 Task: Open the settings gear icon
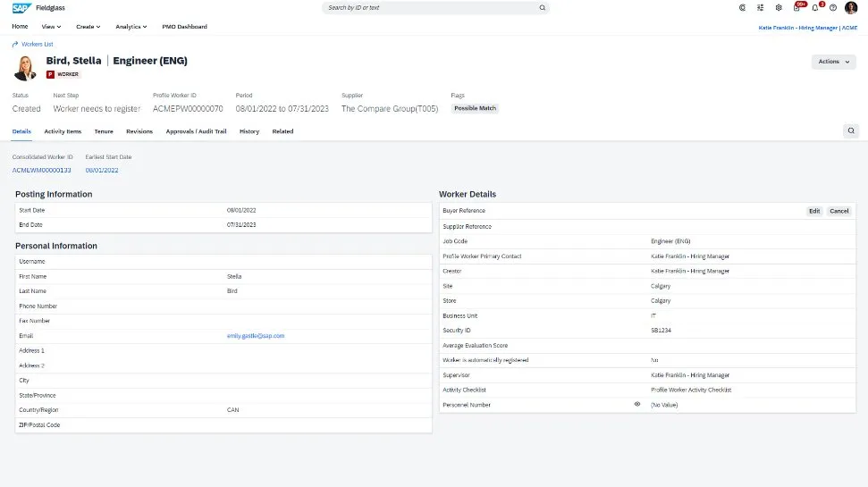click(779, 7)
